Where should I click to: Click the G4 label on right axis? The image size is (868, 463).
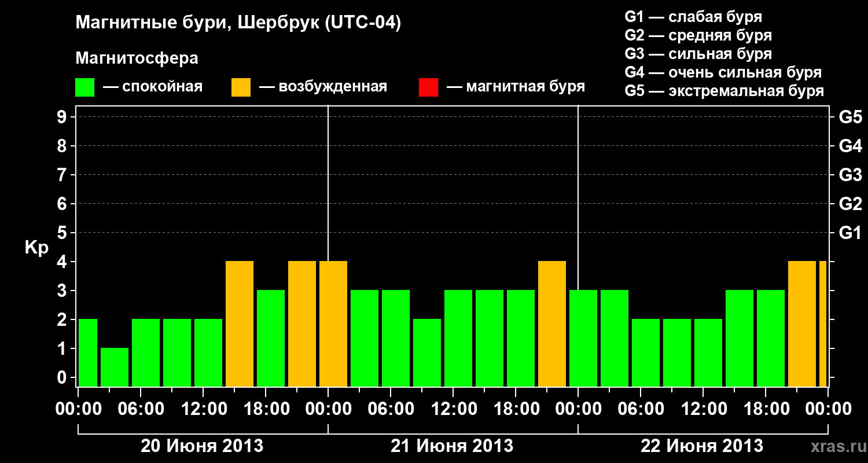[850, 146]
